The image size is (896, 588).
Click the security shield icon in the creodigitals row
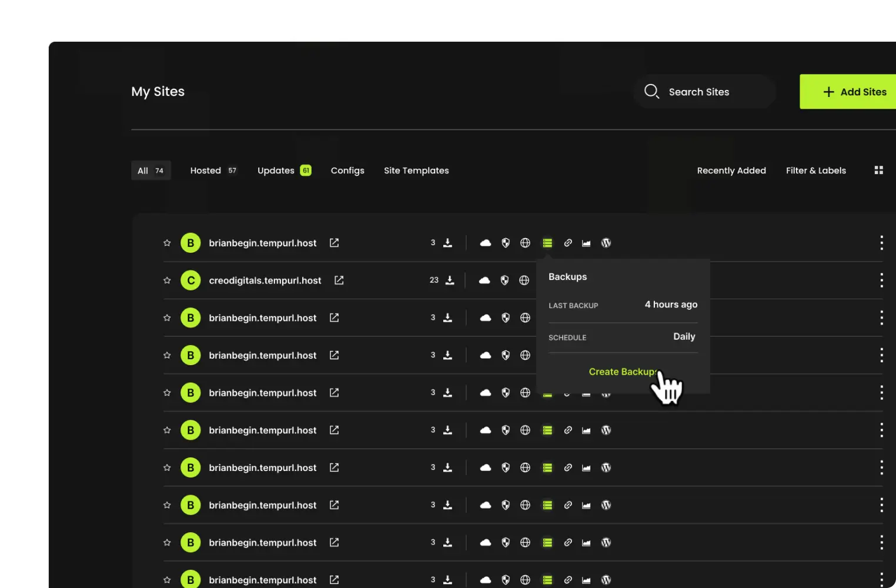tap(504, 280)
